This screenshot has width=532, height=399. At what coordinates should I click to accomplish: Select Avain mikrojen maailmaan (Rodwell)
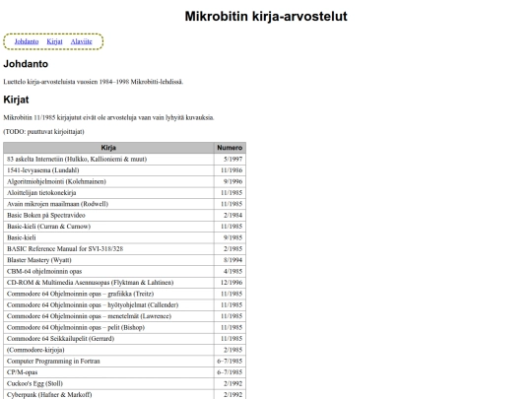pos(108,204)
